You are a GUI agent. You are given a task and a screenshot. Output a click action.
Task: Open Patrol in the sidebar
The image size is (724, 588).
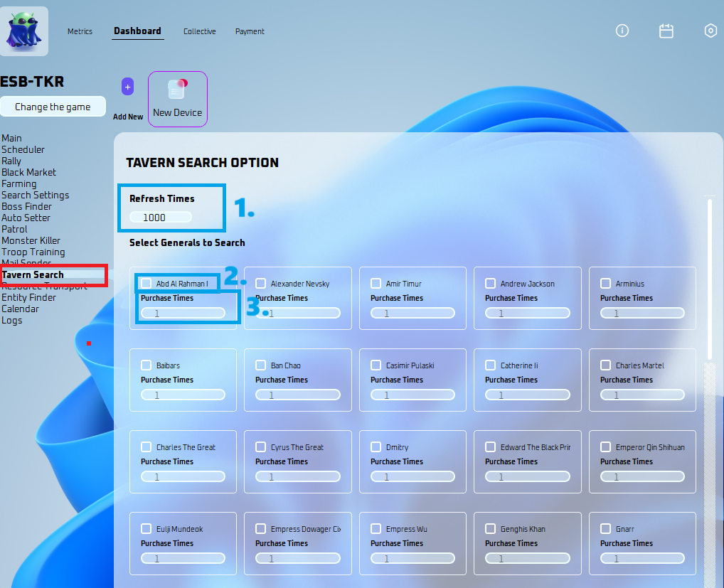coord(14,230)
